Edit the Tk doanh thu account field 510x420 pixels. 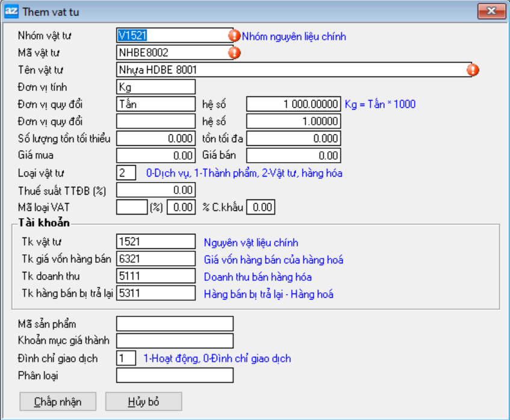[x=156, y=277]
